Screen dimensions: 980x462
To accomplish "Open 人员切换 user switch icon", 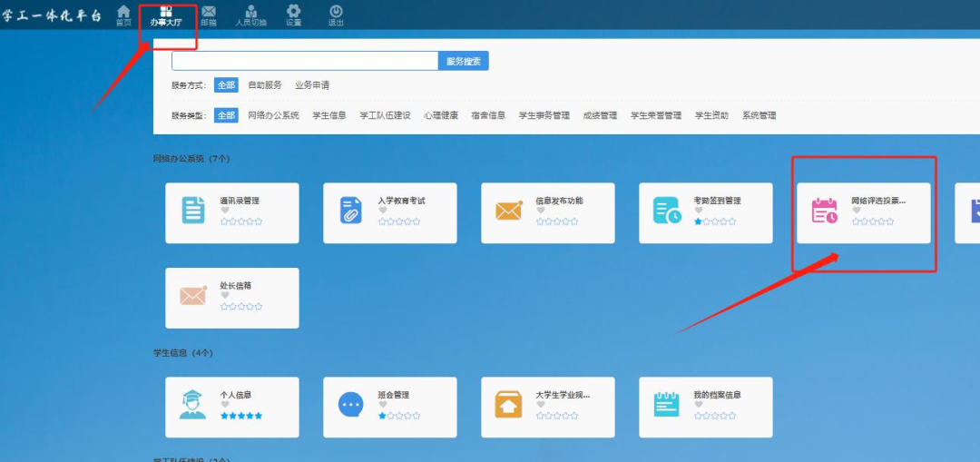I will [x=250, y=13].
